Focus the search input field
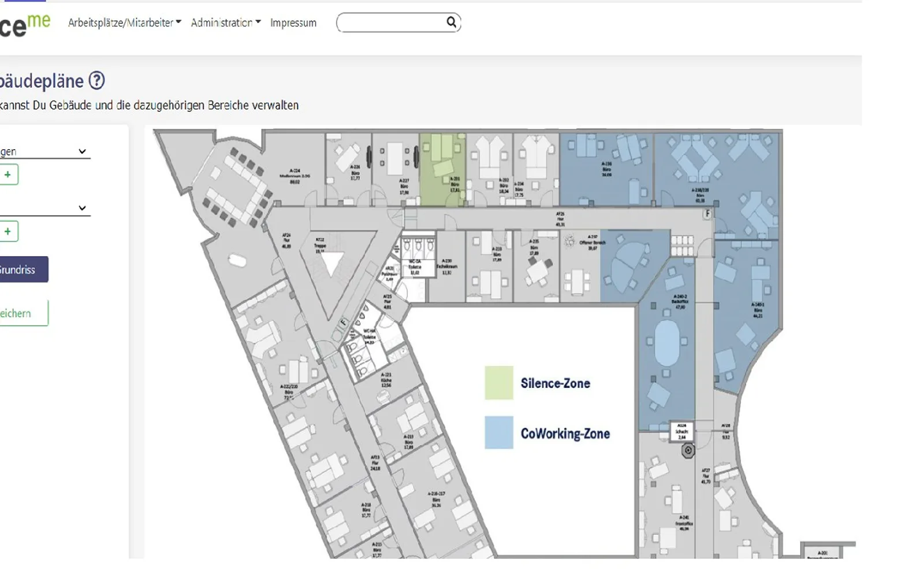The image size is (924, 578). pyautogui.click(x=398, y=23)
